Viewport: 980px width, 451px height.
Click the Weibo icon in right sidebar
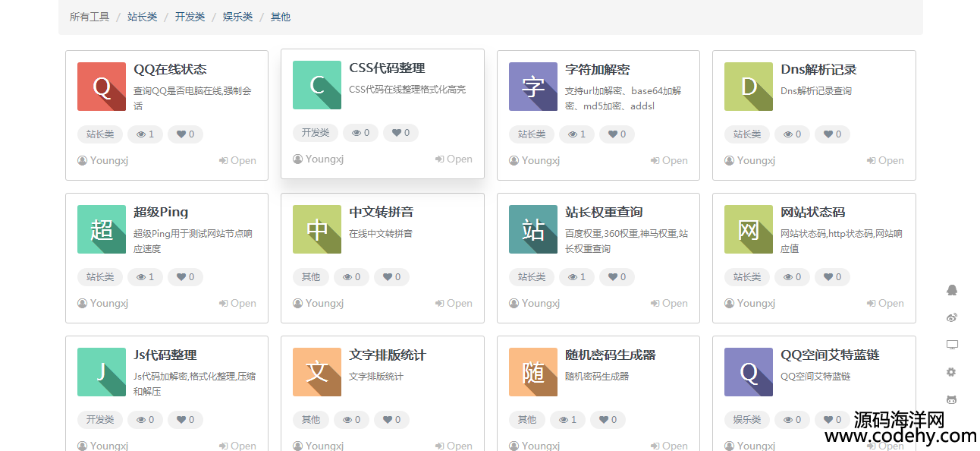952,317
